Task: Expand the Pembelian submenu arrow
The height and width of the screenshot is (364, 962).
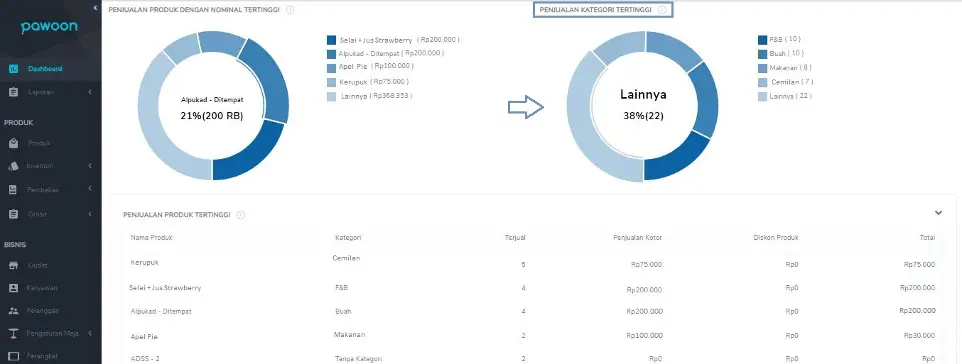Action: click(x=90, y=190)
